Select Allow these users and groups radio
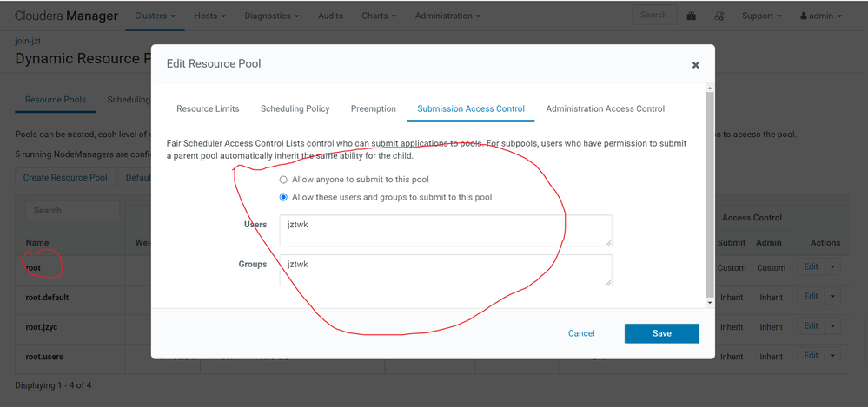Viewport: 868px width, 407px height. click(283, 197)
